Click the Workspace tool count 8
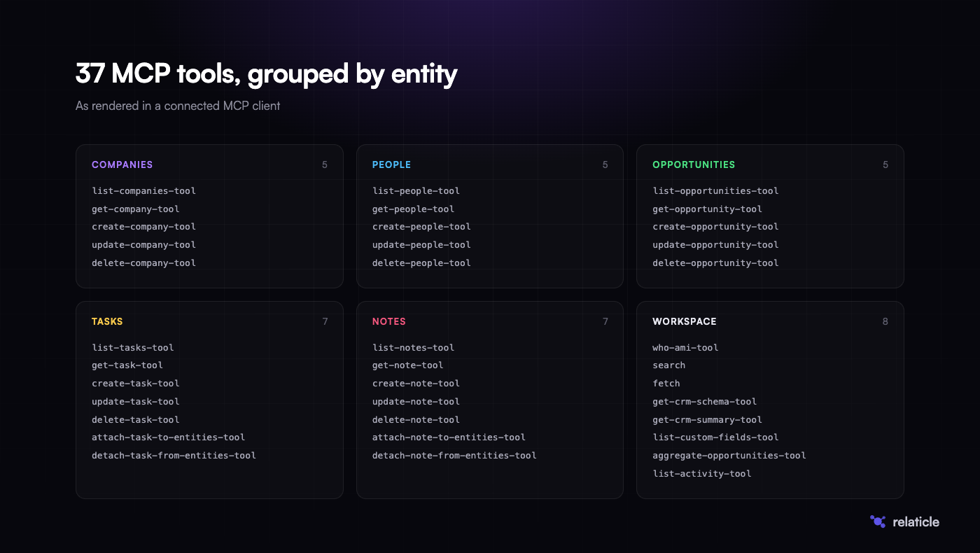 click(x=885, y=322)
